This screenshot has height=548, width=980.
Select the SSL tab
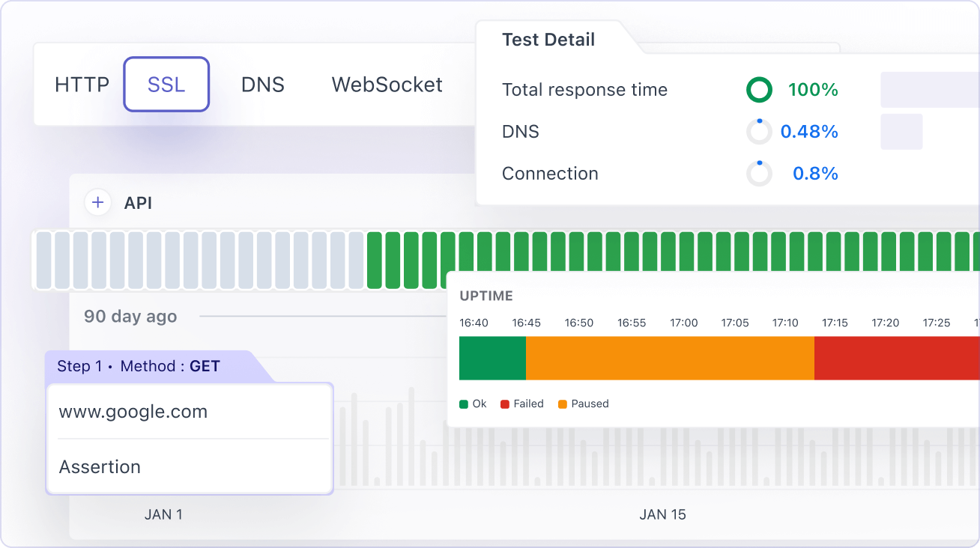click(166, 84)
